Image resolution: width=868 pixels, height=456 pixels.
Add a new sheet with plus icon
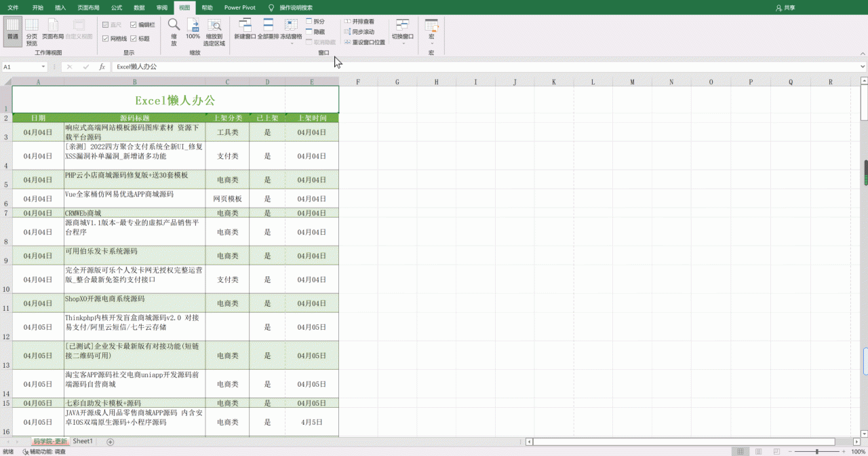tap(111, 442)
